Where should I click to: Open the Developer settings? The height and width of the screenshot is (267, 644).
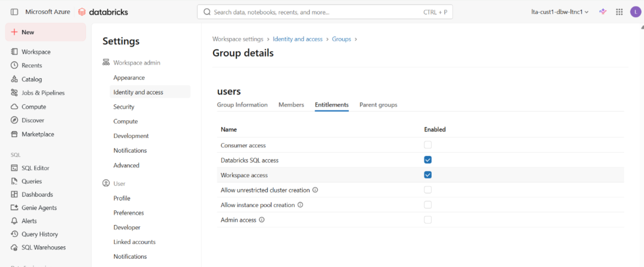point(127,228)
